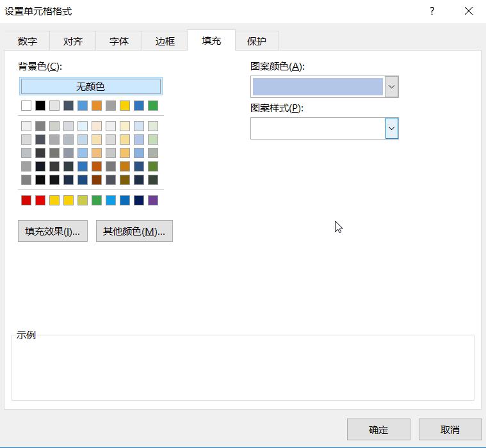Viewport: 486px width, 448px height.
Task: Cancel the dialog with 取消
Action: pyautogui.click(x=450, y=429)
